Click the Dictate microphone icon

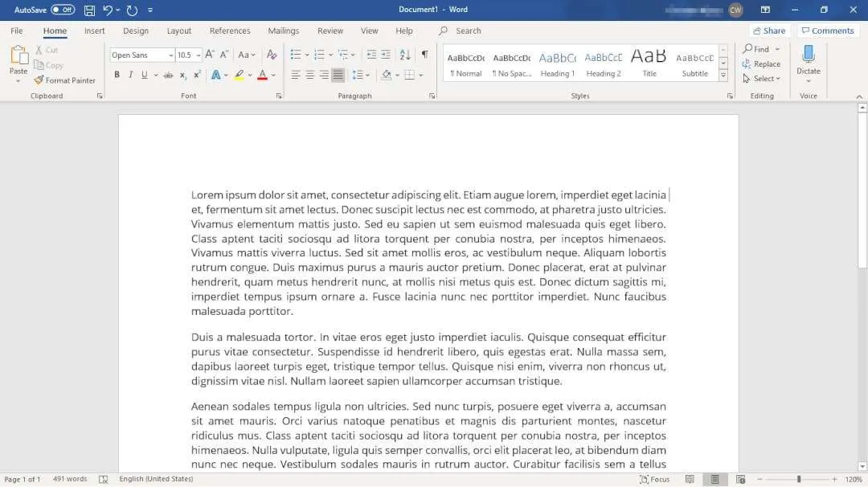(x=809, y=54)
